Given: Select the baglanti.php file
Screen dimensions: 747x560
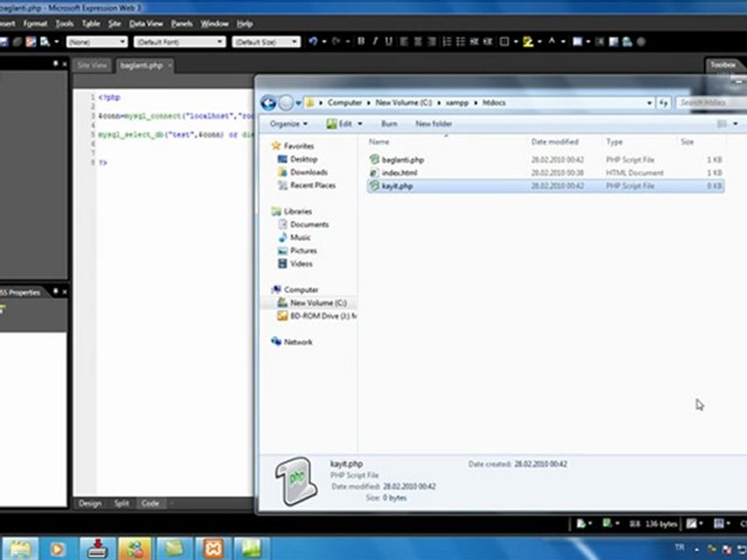Looking at the screenshot, I should coord(546,159).
